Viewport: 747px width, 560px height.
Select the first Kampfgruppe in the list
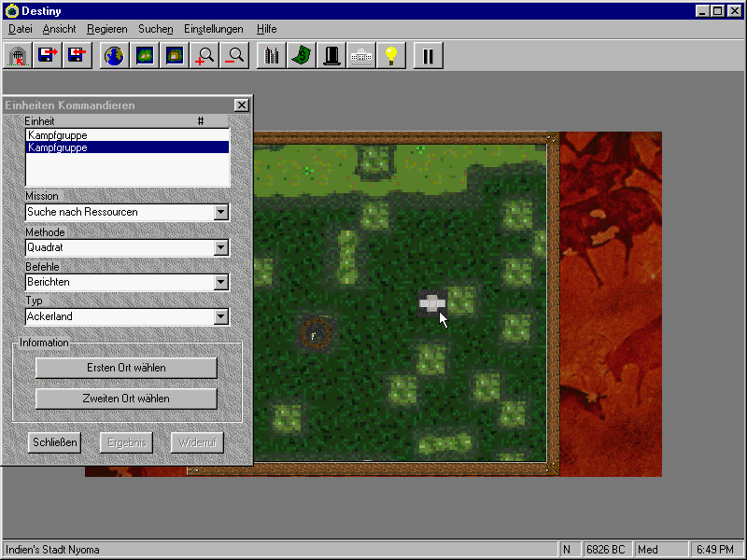(x=128, y=135)
